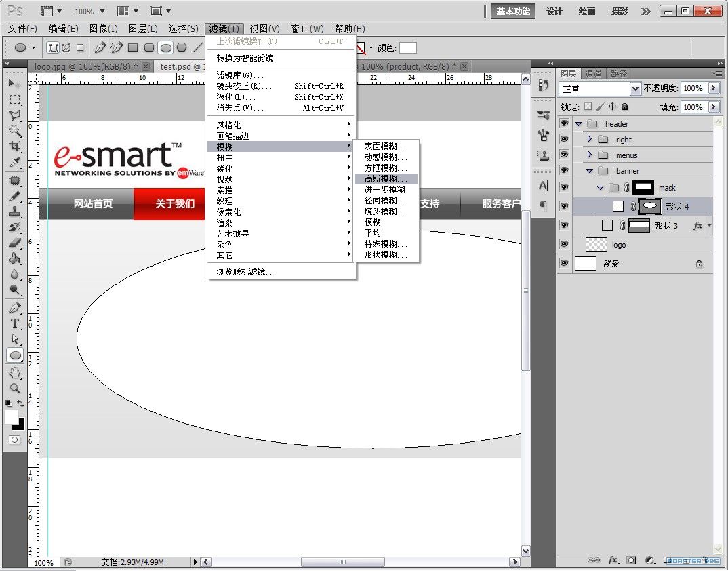Screen dimensions: 728x571
Task: Select the Crop tool
Action: point(15,146)
